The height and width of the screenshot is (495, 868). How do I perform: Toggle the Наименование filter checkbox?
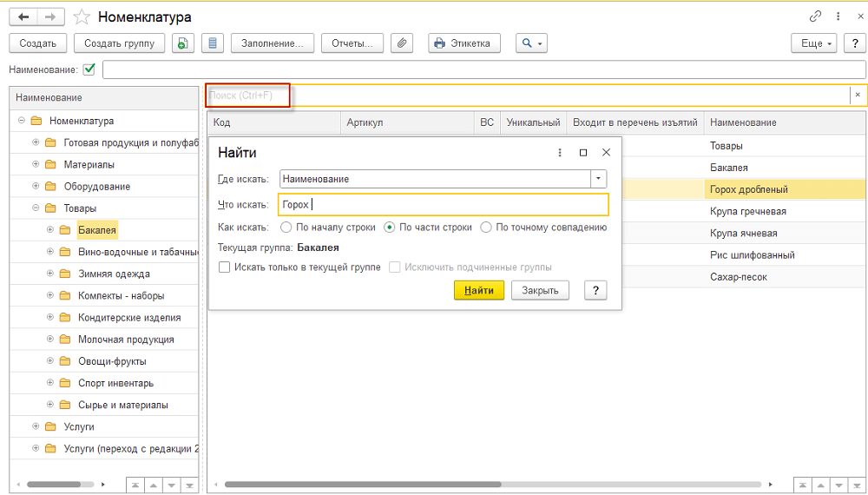click(89, 69)
